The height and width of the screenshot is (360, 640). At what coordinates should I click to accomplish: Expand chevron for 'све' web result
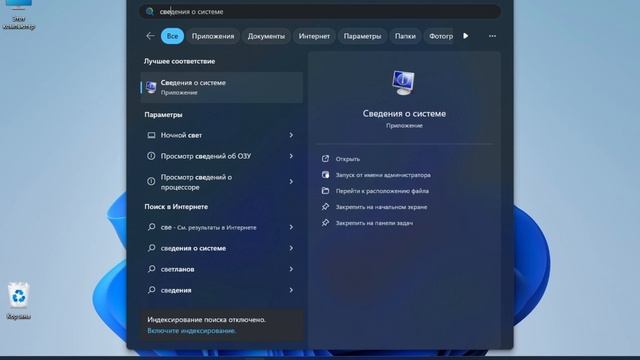coord(291,227)
